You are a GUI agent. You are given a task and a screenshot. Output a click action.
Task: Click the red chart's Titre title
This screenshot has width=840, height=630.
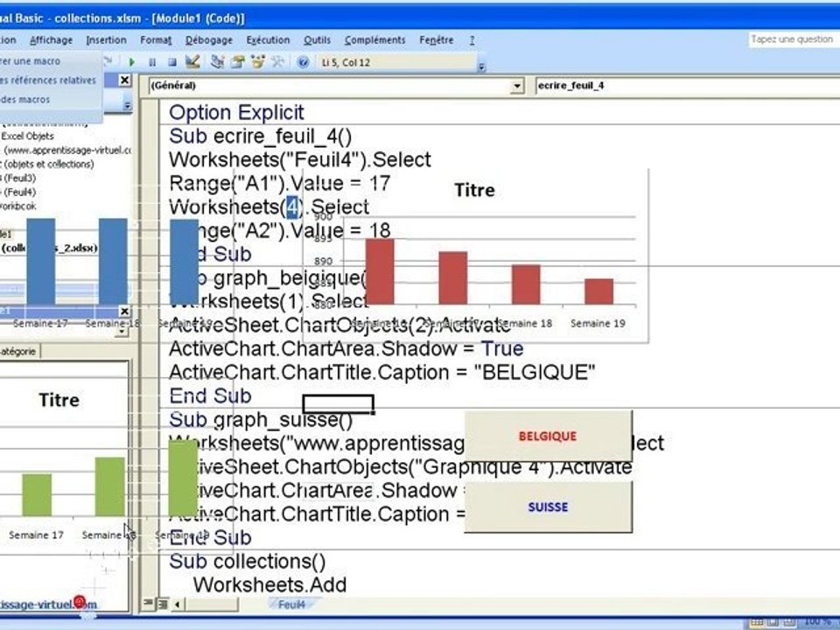[x=474, y=190]
